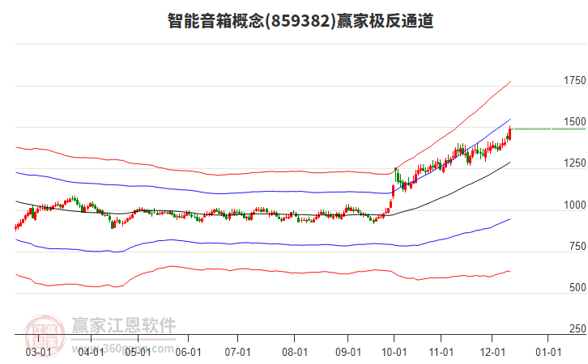Click the 01-01 date label
The height and width of the screenshot is (364, 588).
click(548, 352)
